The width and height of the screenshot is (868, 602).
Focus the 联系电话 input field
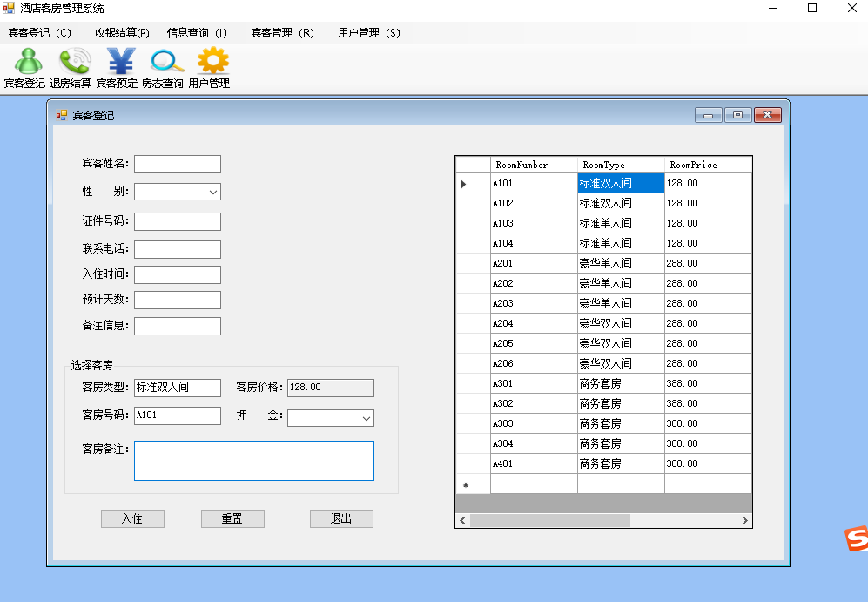coord(178,249)
